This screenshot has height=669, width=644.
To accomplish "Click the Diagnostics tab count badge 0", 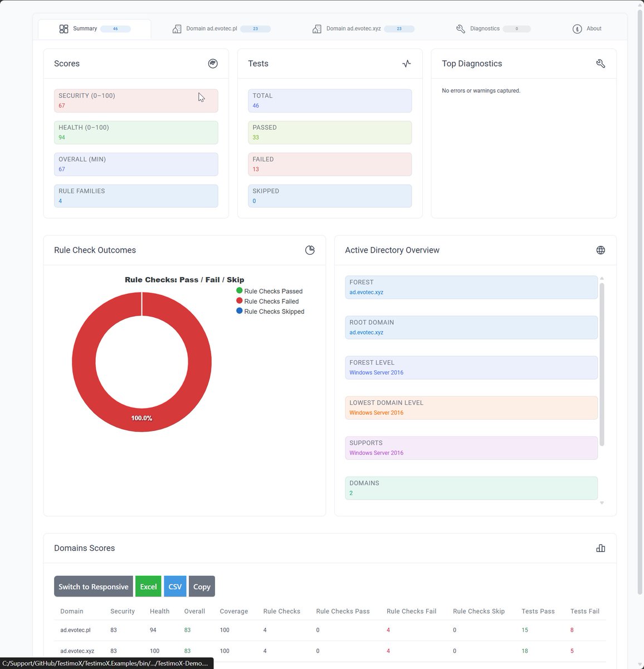I will coord(516,29).
